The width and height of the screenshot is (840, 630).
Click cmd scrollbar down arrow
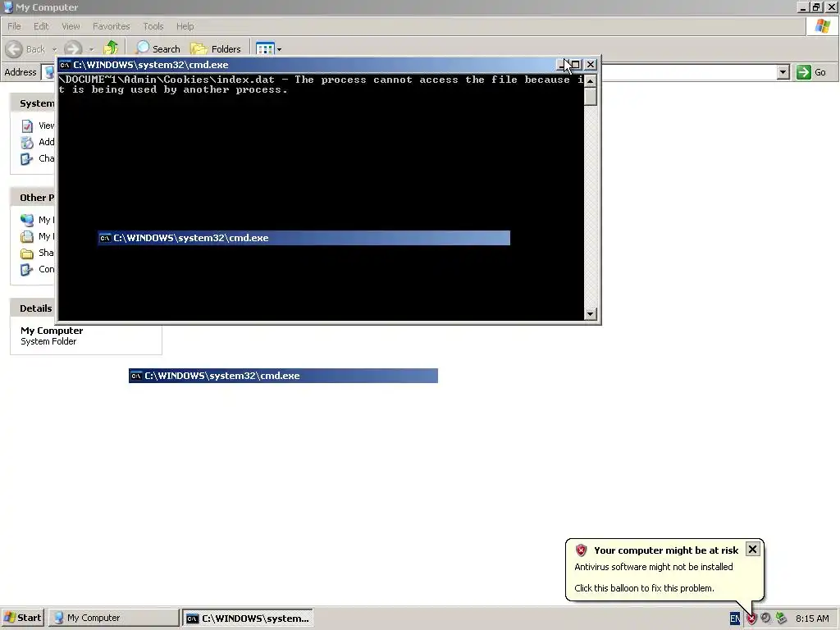pos(591,314)
